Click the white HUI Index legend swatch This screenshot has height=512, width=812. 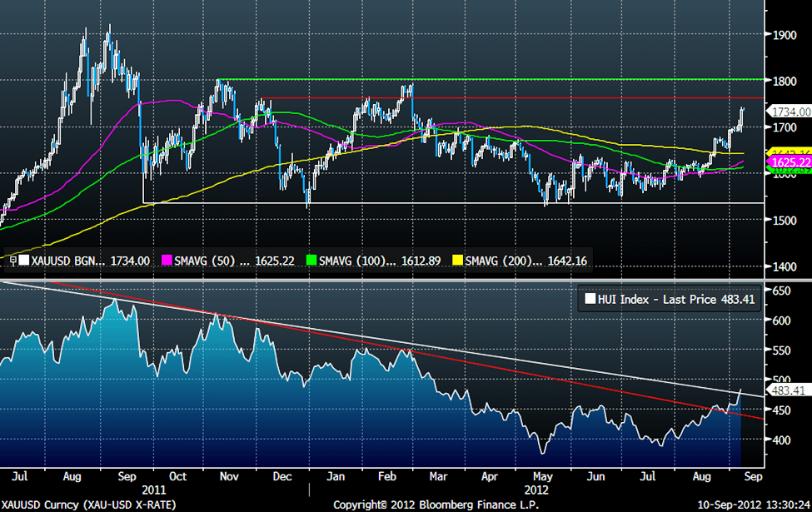point(590,299)
